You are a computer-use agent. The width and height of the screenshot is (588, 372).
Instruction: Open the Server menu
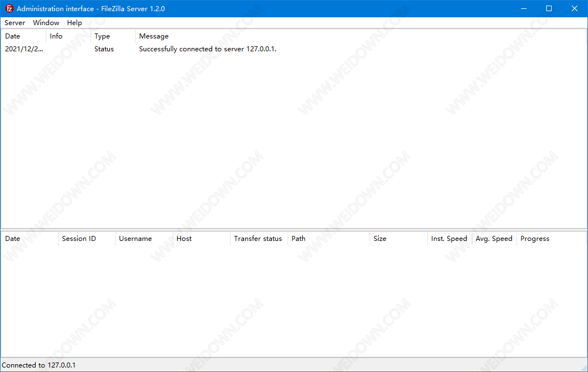click(15, 23)
